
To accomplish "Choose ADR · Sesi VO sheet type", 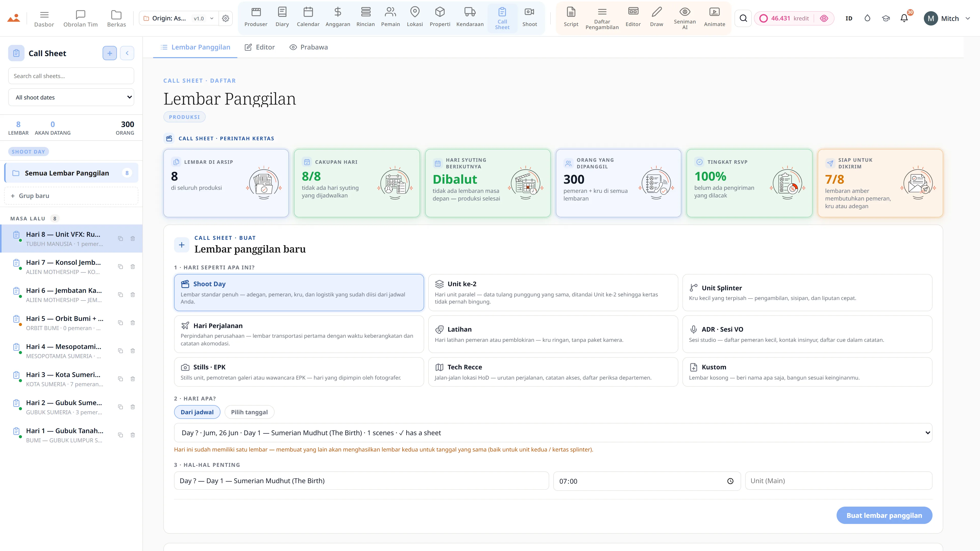I will pos(807,334).
